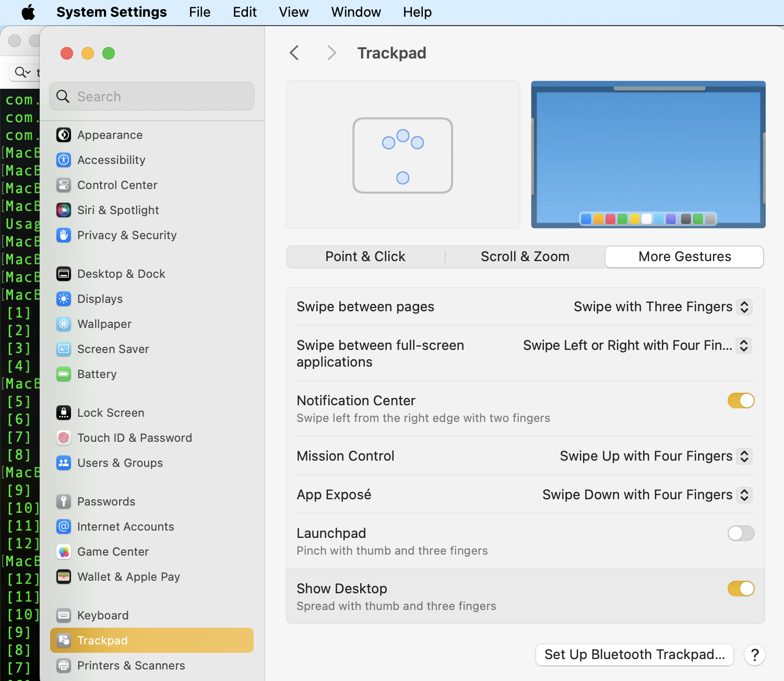Open Users & Groups icon
This screenshot has width=784, height=681.
[x=64, y=463]
